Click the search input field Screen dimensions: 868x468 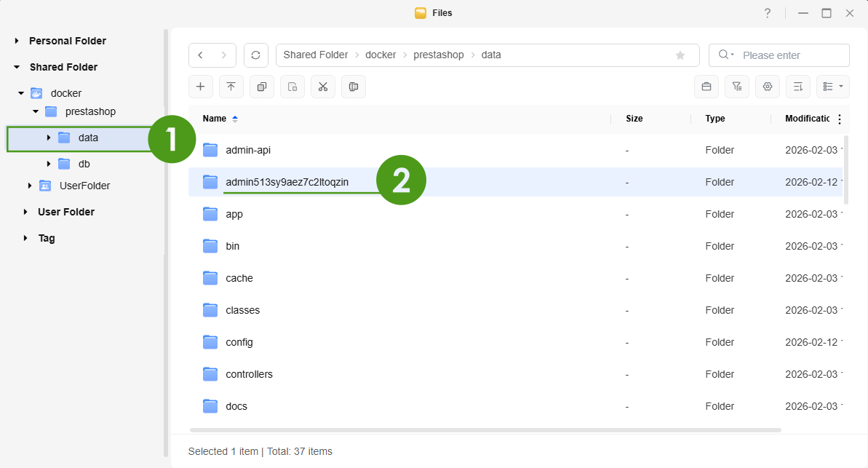pos(792,55)
